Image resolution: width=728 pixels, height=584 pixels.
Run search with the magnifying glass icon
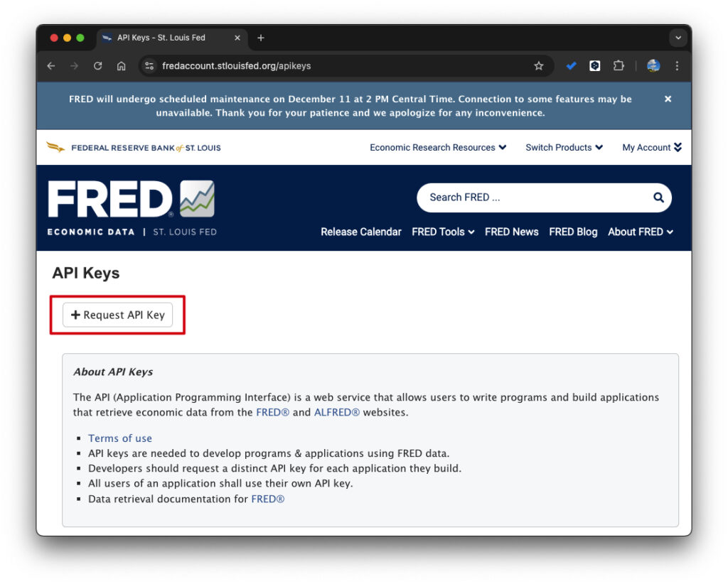[x=658, y=198]
